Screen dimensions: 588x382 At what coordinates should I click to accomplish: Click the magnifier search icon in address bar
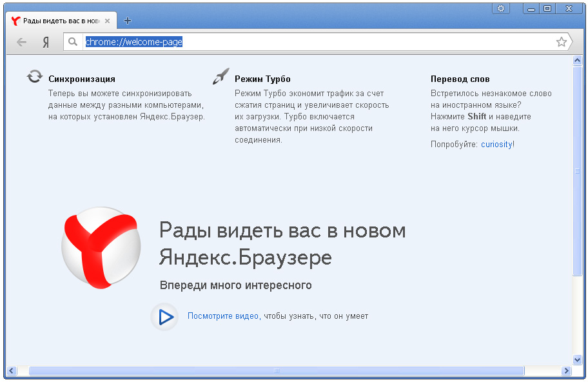coord(73,42)
